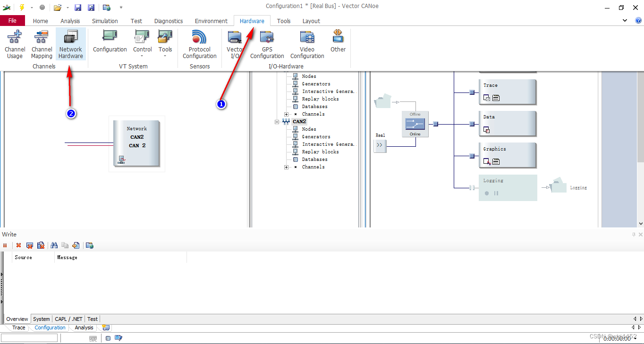The height and width of the screenshot is (344, 644).
Task: Toggle the Offline/Online mode switch
Action: [x=415, y=124]
